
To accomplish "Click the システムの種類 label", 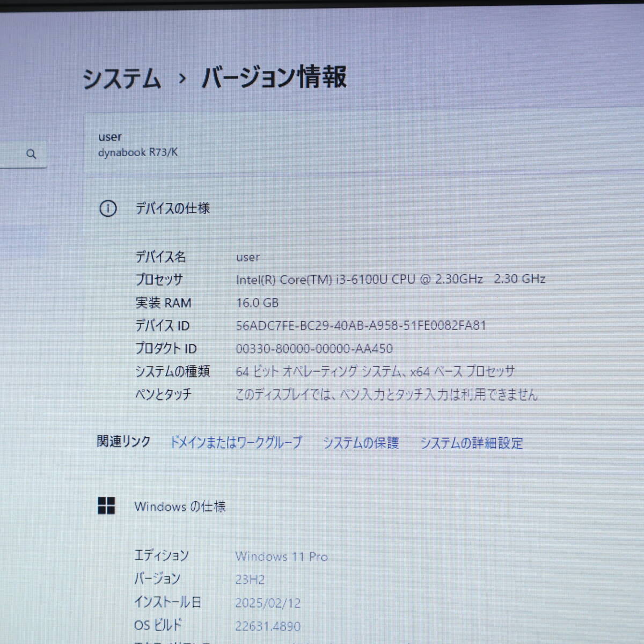I will click(x=172, y=371).
